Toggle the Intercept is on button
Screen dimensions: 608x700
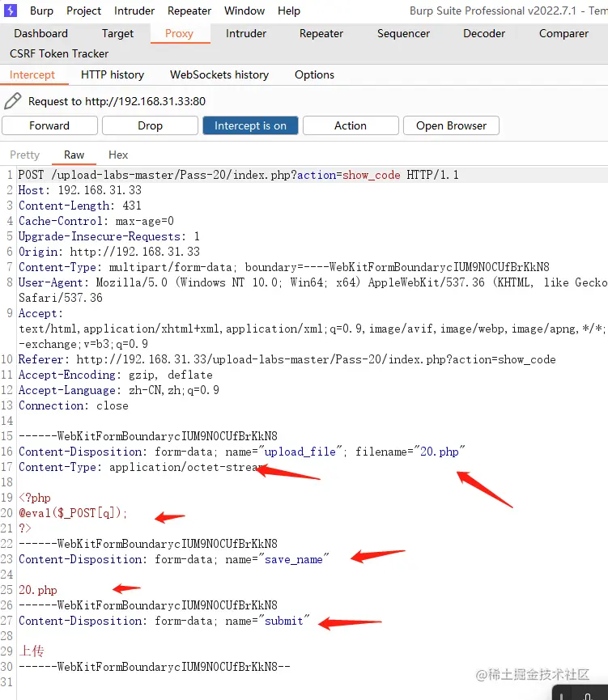[250, 125]
